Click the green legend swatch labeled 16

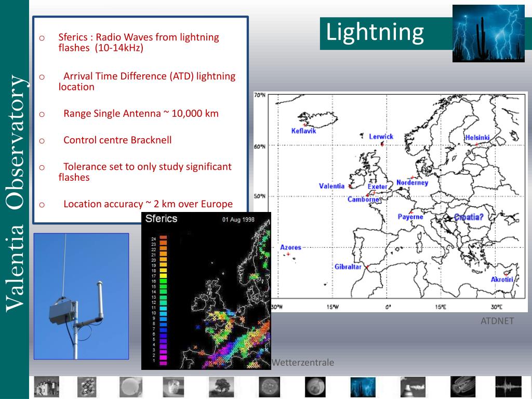pos(163,281)
